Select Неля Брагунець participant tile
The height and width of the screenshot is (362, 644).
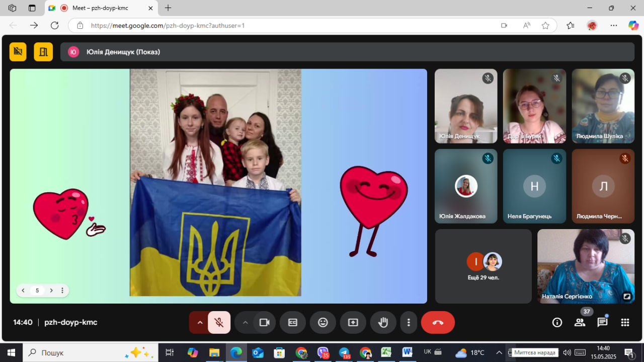[x=534, y=186]
